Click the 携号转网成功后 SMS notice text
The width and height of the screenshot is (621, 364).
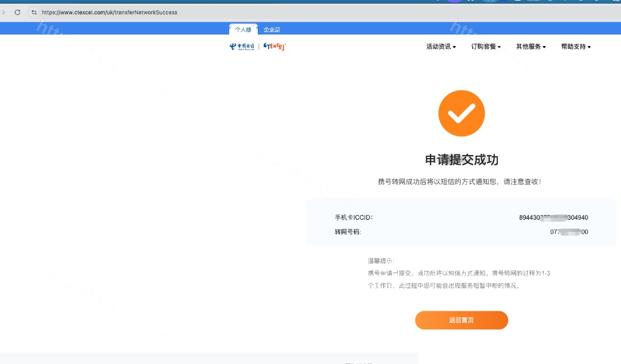pyautogui.click(x=460, y=182)
